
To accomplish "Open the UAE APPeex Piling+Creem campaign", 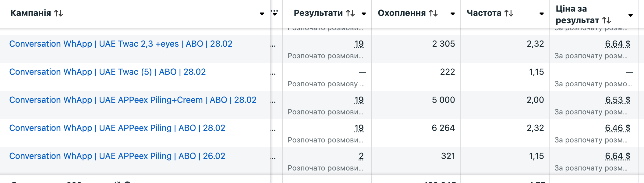I will point(133,100).
